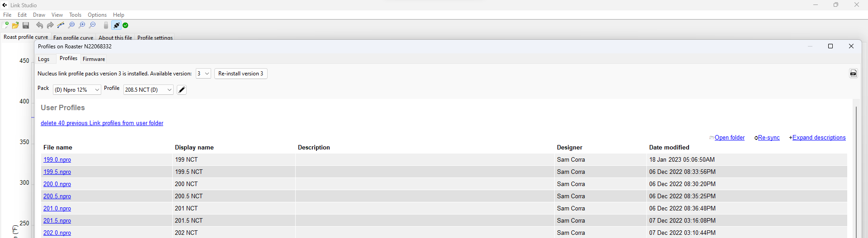The width and height of the screenshot is (868, 238).
Task: Click Re-install version 3 button
Action: [241, 74]
